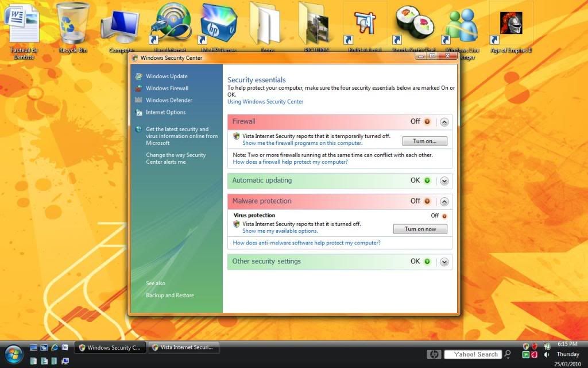The height and width of the screenshot is (368, 588).
Task: Open Using Windows Security Center help link
Action: click(265, 101)
